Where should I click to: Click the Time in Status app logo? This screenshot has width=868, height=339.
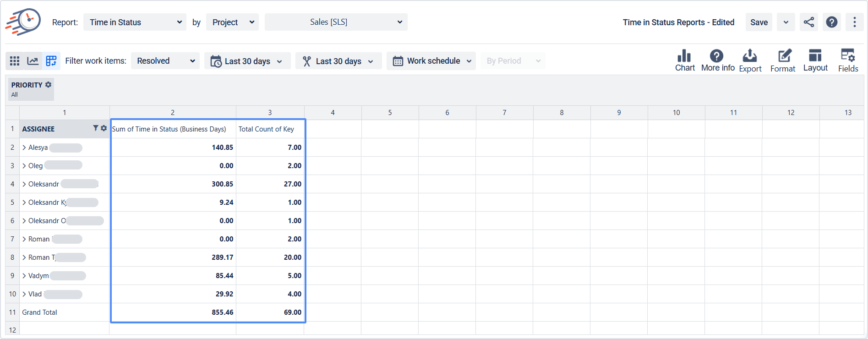click(x=23, y=22)
